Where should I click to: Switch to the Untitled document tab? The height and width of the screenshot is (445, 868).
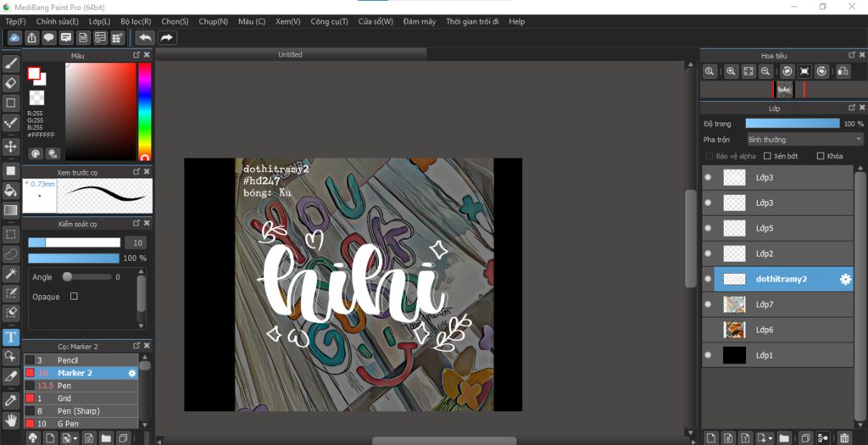290,54
